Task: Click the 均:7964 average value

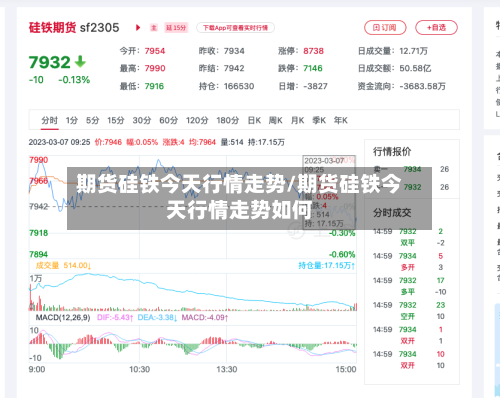Action: [203, 142]
